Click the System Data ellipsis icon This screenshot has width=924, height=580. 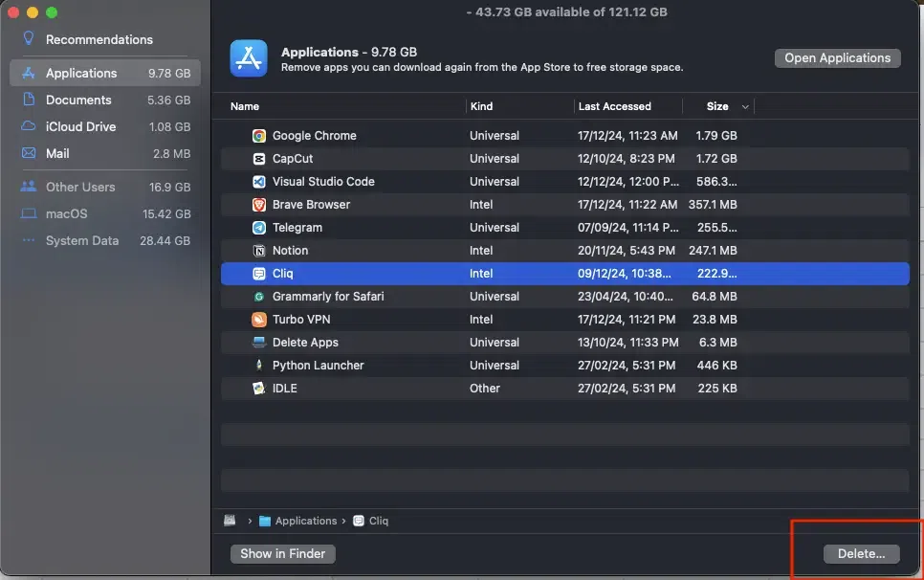(29, 240)
